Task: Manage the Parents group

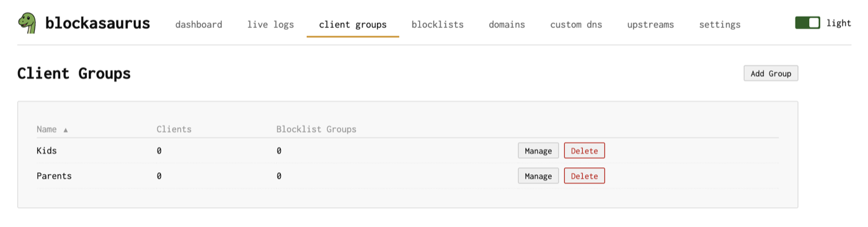Action: 538,176
